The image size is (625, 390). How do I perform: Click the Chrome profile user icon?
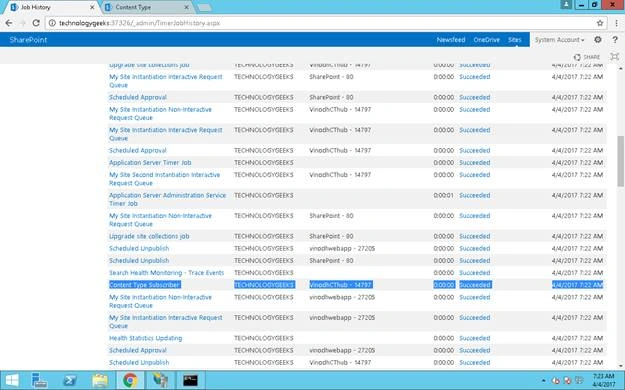pyautogui.click(x=566, y=4)
